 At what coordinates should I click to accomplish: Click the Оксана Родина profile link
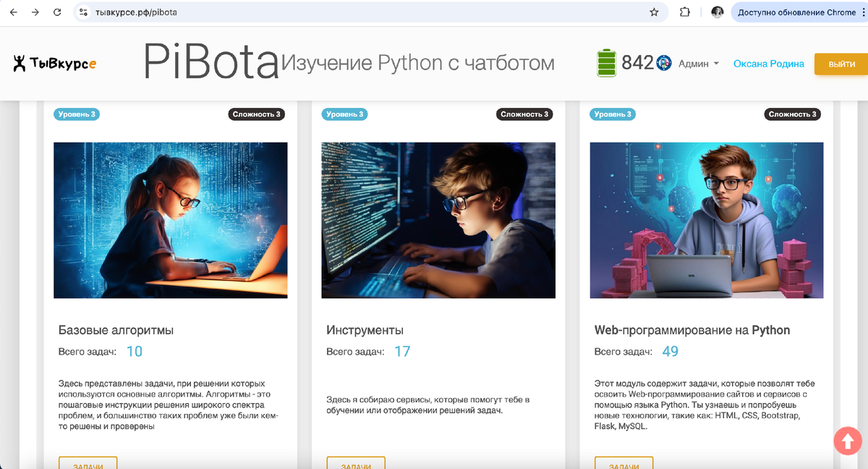pos(768,64)
